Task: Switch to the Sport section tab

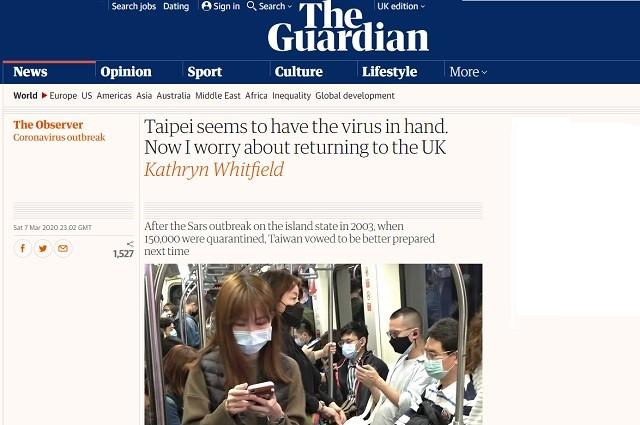Action: click(204, 72)
